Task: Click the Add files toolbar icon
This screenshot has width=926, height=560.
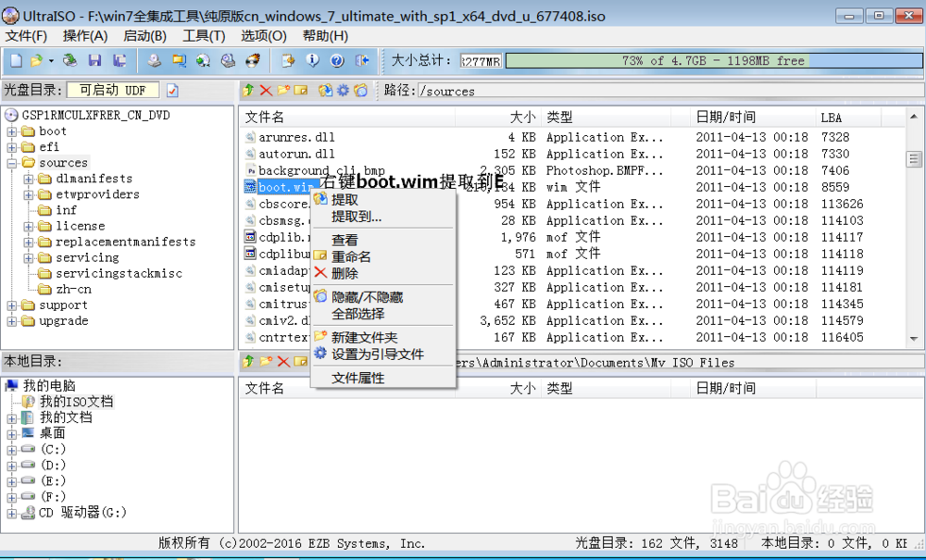Action: click(x=288, y=60)
